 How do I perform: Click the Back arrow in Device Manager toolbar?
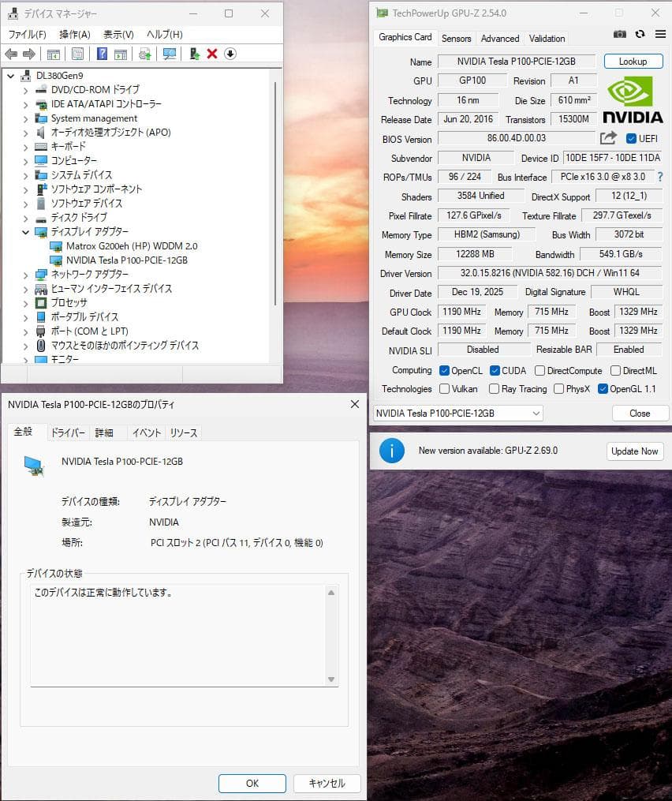click(11, 54)
